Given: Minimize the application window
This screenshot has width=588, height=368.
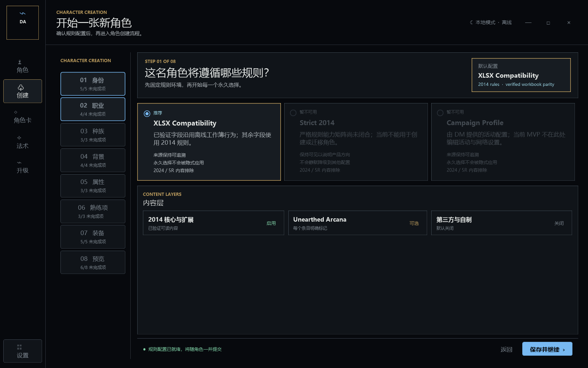Looking at the screenshot, I should coord(528,22).
